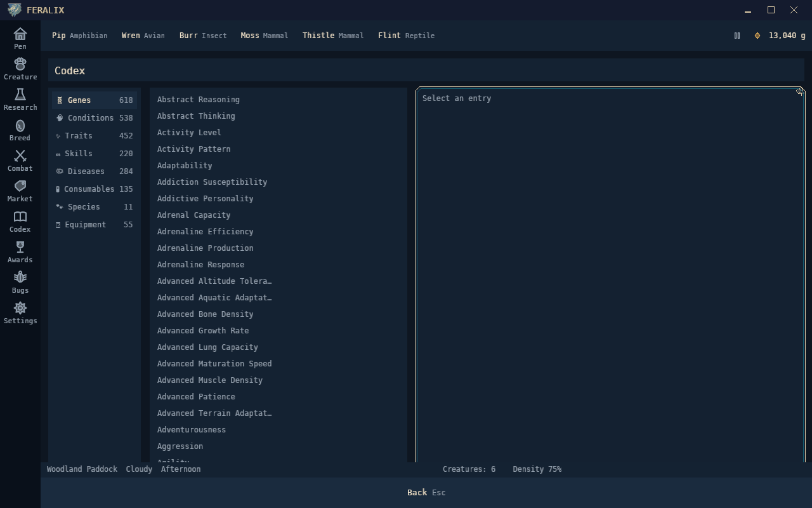Viewport: 812px width, 508px height.
Task: Open the Bugs section
Action: pyautogui.click(x=20, y=282)
